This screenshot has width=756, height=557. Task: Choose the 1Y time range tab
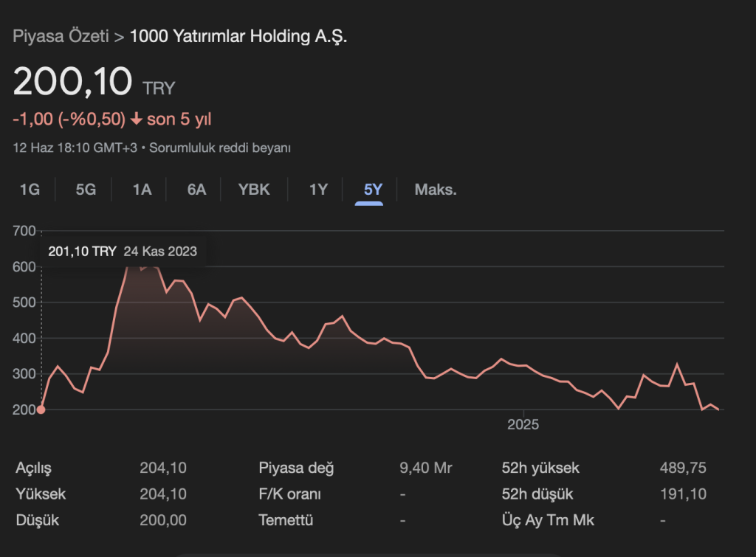click(318, 190)
